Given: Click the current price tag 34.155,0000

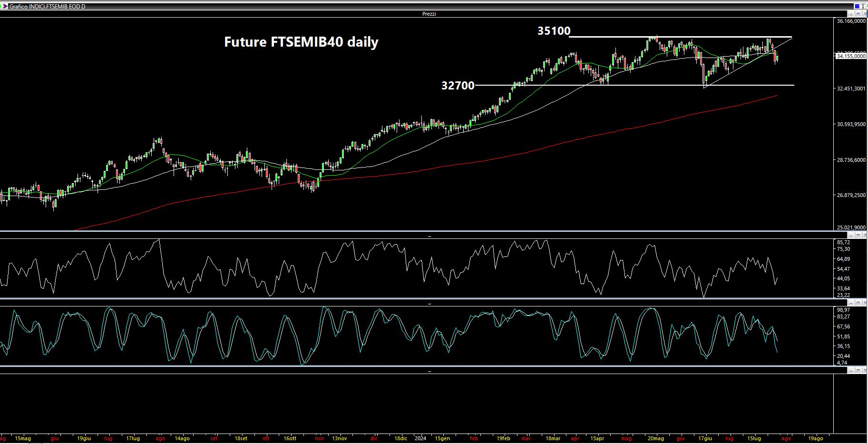Looking at the screenshot, I should point(851,56).
